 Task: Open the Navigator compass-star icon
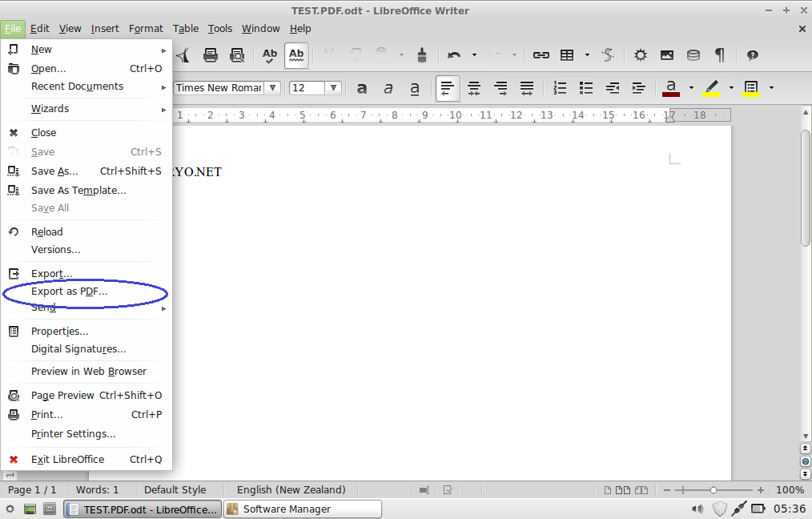click(x=641, y=55)
